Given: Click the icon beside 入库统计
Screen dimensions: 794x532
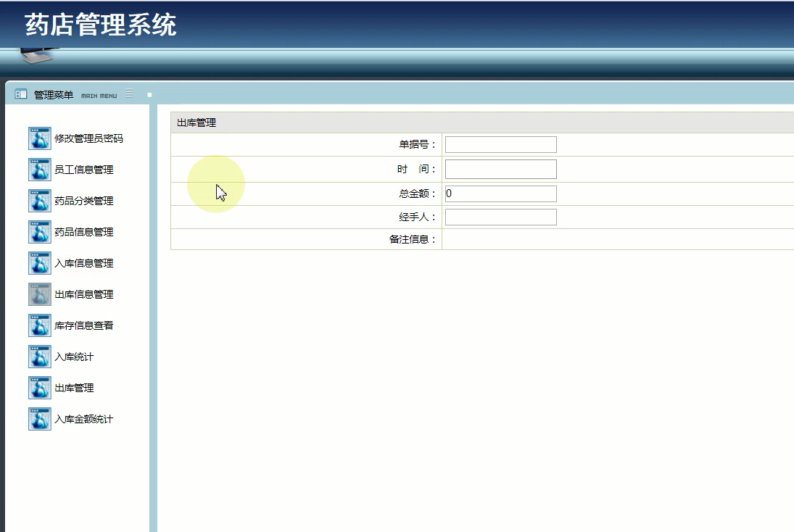Looking at the screenshot, I should click(39, 357).
